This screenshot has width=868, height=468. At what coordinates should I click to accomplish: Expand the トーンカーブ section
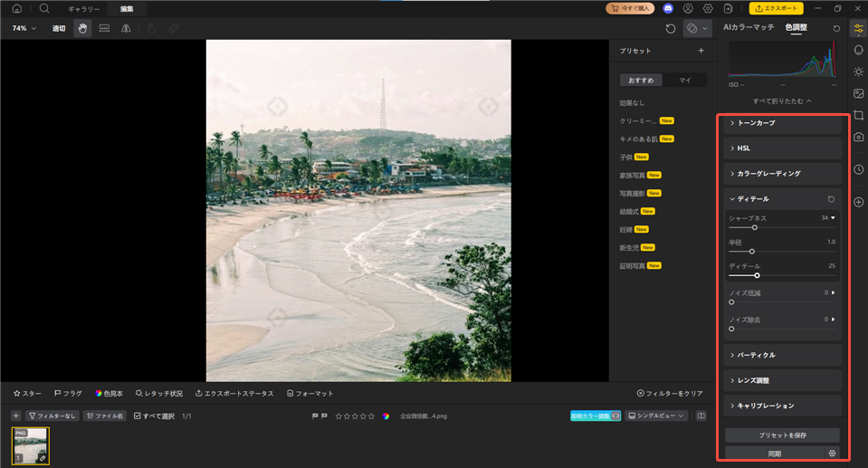[x=782, y=123]
